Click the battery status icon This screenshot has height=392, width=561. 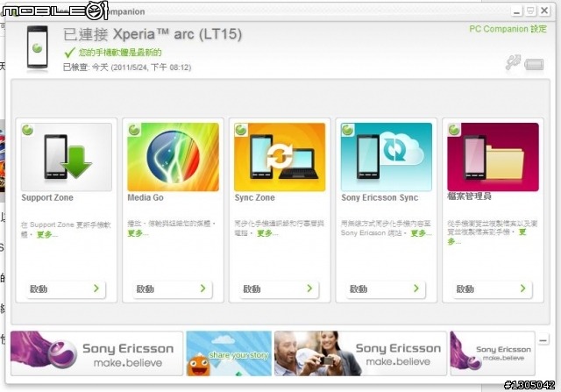coord(534,65)
